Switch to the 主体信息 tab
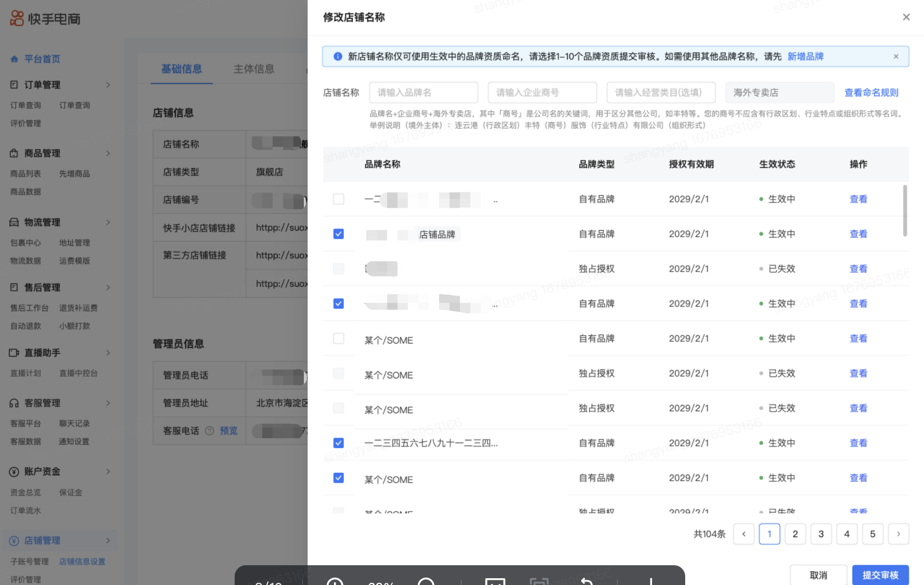Screen dimensions: 924x585 (254, 69)
